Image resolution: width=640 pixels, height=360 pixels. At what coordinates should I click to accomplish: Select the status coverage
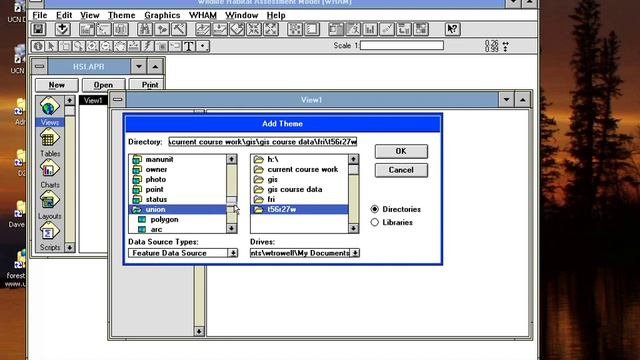(156, 199)
